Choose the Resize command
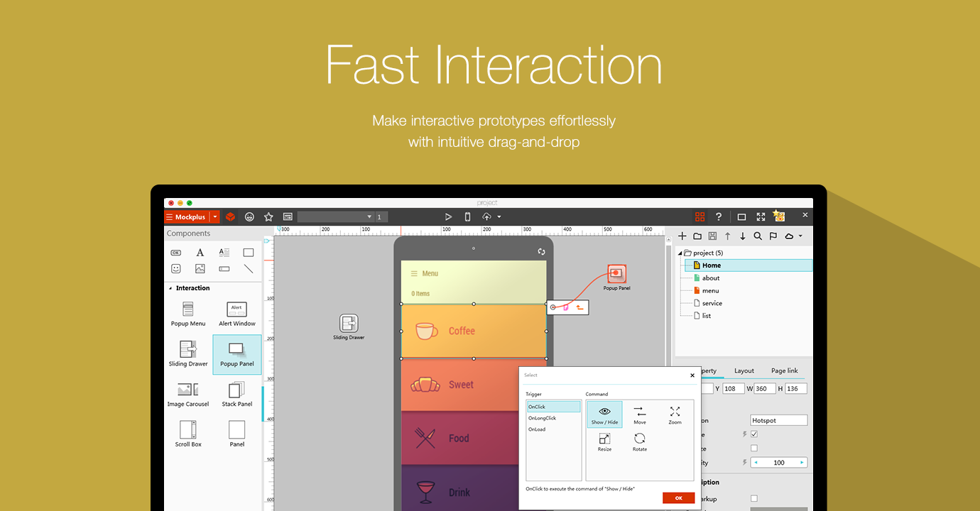This screenshot has height=511, width=980. coord(604,442)
